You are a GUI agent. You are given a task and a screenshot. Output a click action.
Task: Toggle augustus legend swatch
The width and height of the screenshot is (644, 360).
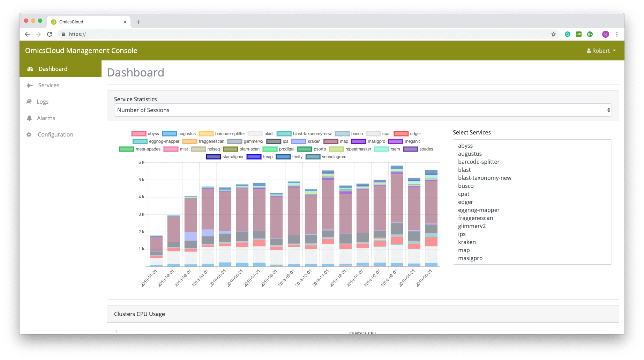click(x=169, y=134)
